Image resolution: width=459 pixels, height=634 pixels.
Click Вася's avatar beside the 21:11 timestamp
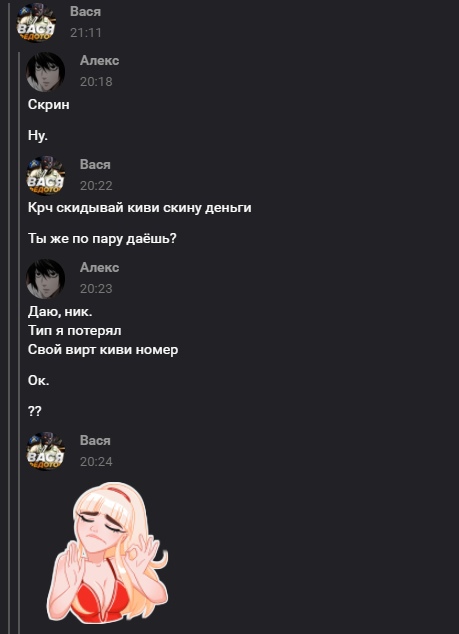point(36,22)
